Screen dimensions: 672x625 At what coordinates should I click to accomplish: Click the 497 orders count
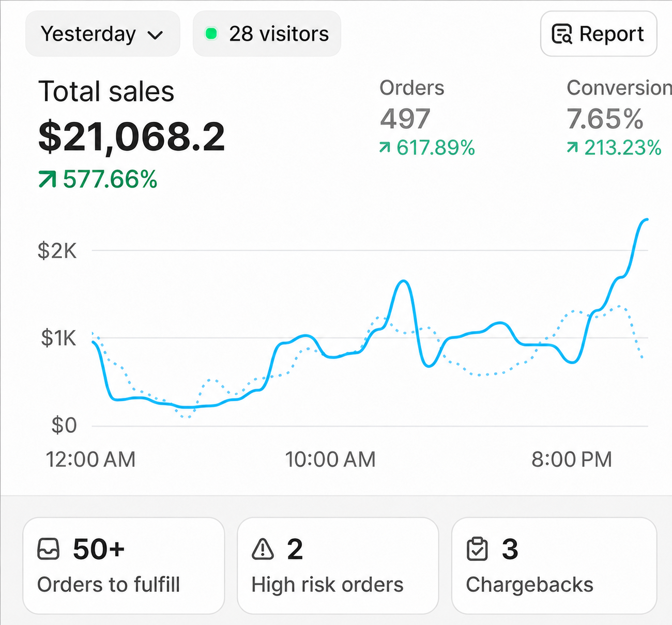pyautogui.click(x=405, y=119)
